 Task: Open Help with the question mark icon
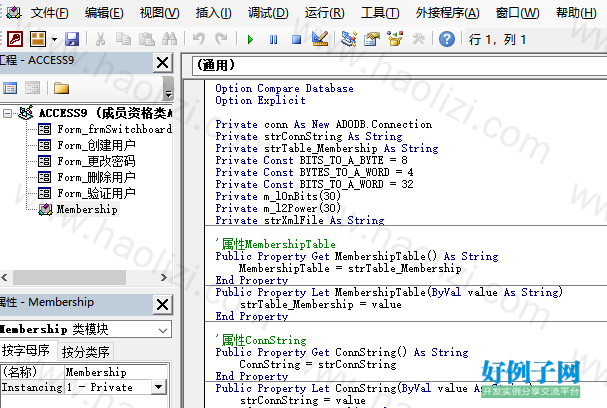pyautogui.click(x=447, y=39)
